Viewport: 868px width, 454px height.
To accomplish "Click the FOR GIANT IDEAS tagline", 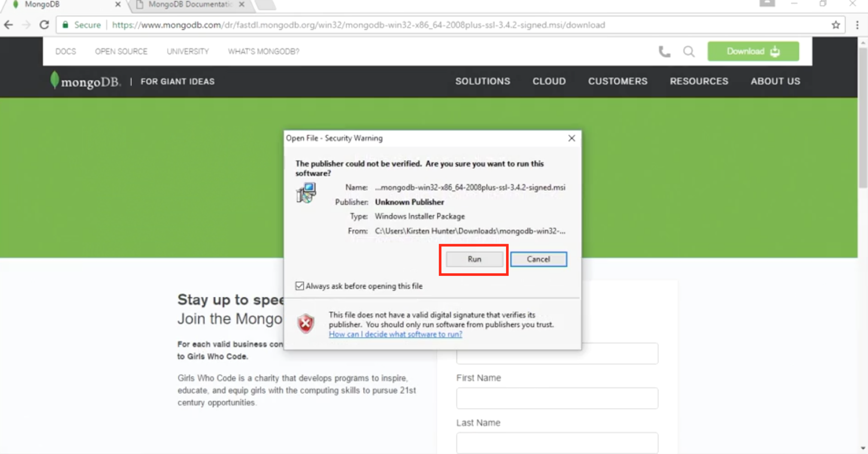I will [x=177, y=82].
